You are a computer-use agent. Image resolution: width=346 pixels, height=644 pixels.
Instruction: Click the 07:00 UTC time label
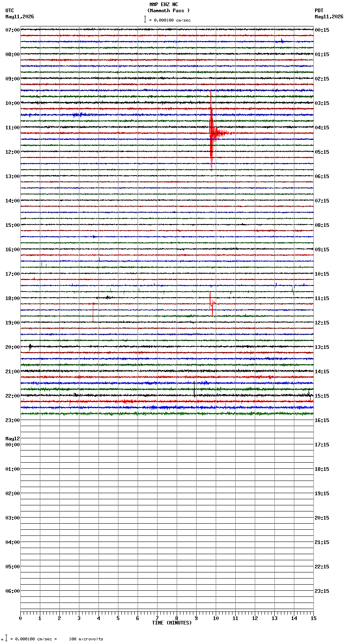coord(13,30)
